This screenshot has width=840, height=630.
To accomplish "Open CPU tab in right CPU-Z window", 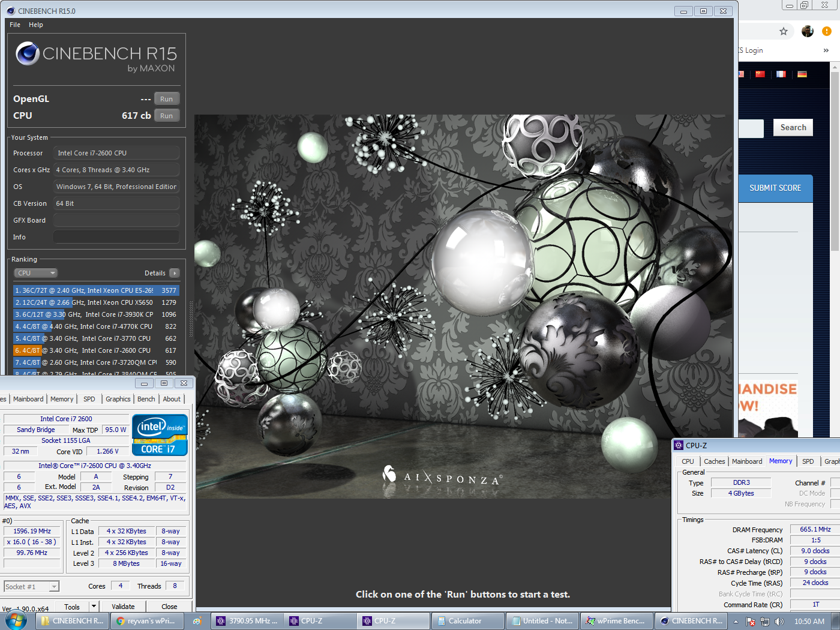I will pos(688,461).
